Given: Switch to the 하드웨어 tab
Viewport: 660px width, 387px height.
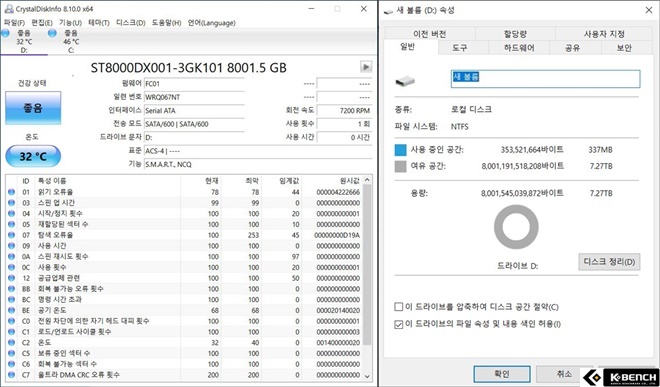Looking at the screenshot, I should click(x=519, y=48).
